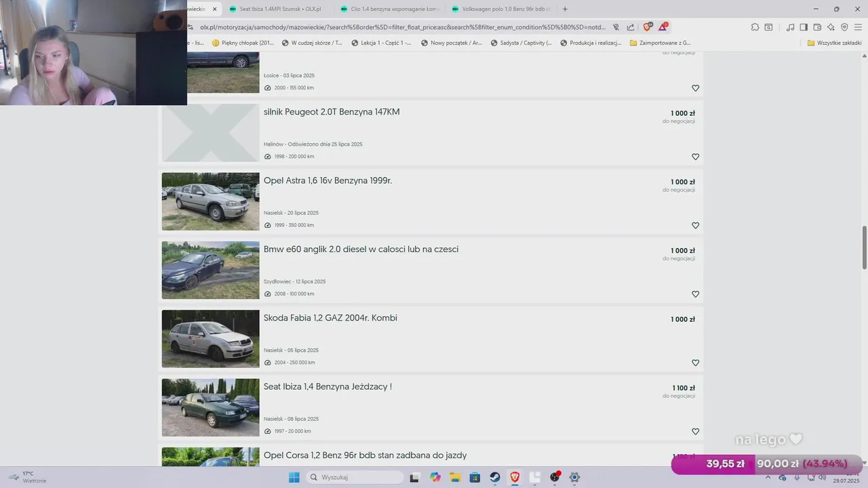Click the dark BMW e60 thumbnail
This screenshot has height=488, width=868.
pos(210,270)
